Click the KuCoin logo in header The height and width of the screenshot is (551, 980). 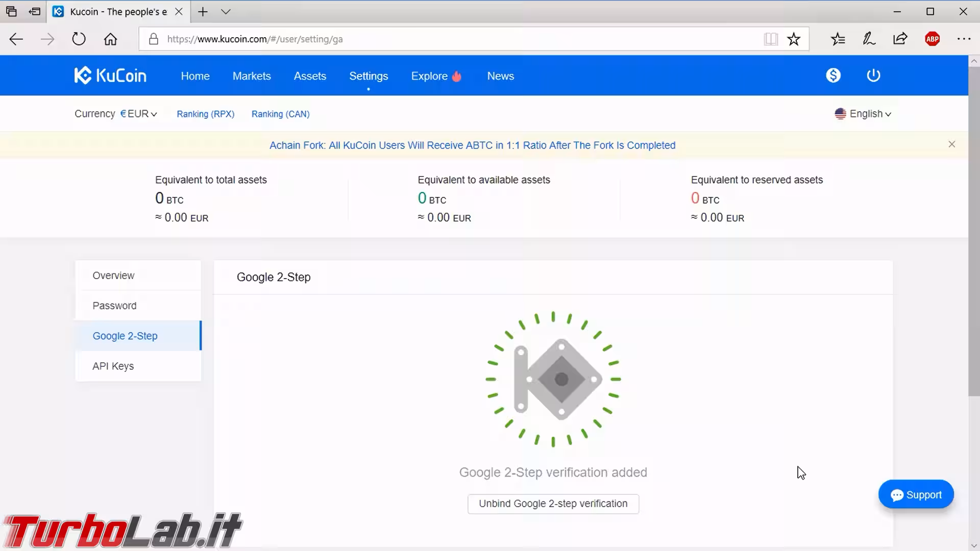coord(110,76)
